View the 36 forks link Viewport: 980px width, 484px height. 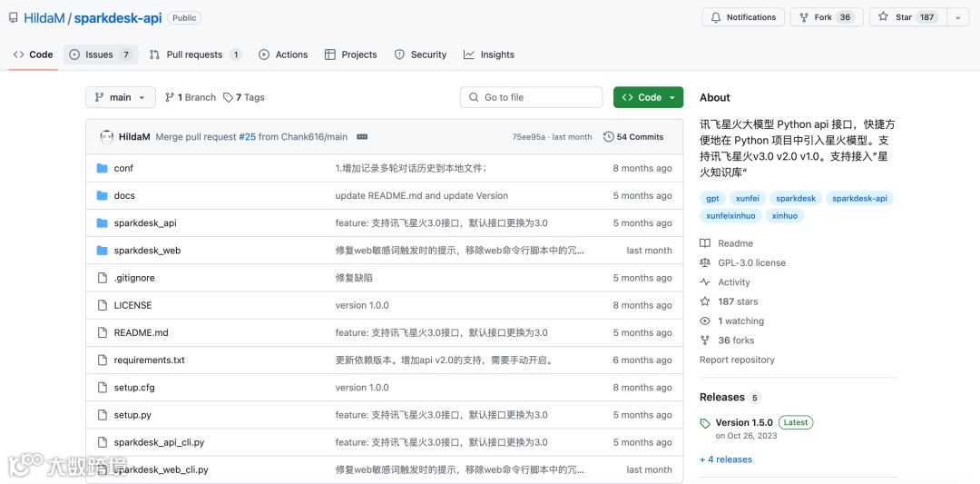click(728, 341)
